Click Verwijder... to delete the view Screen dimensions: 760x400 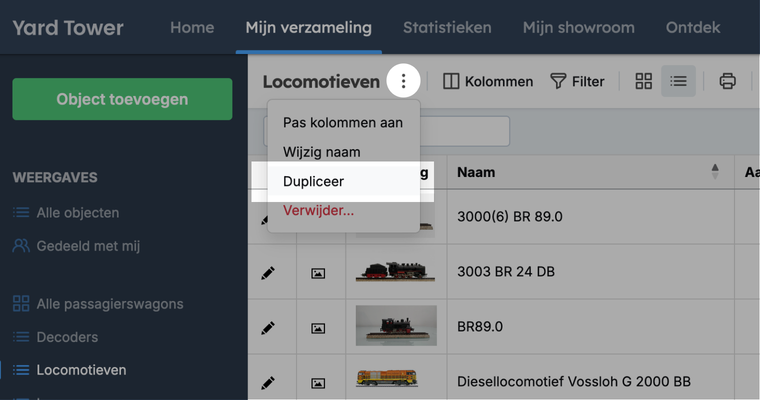click(x=318, y=211)
